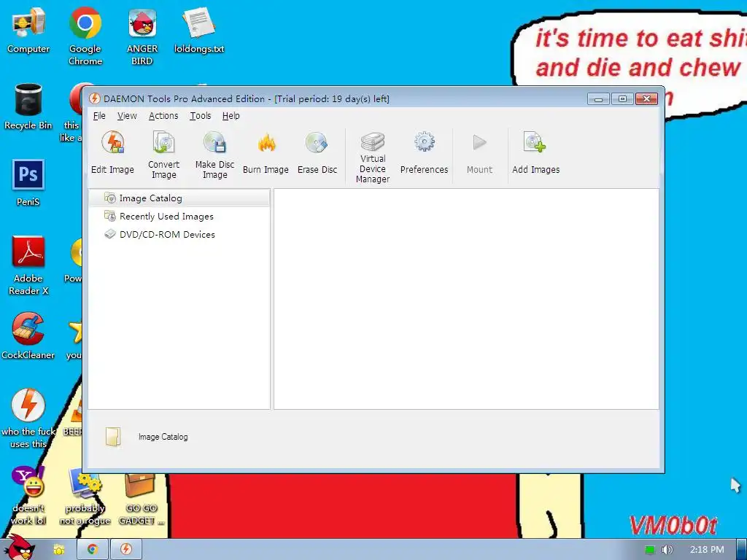The width and height of the screenshot is (747, 560).
Task: Select the ANGER BIRD desktop icon
Action: click(142, 36)
